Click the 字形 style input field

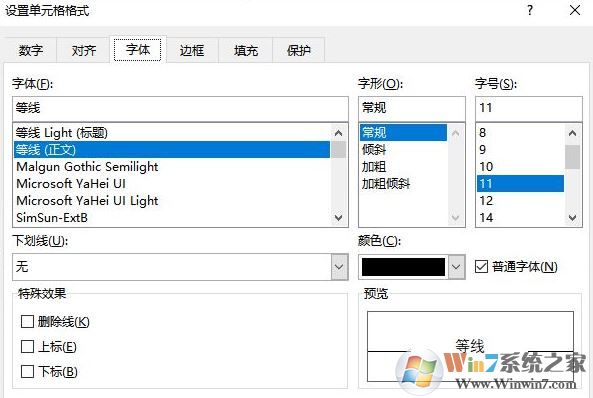(x=411, y=109)
